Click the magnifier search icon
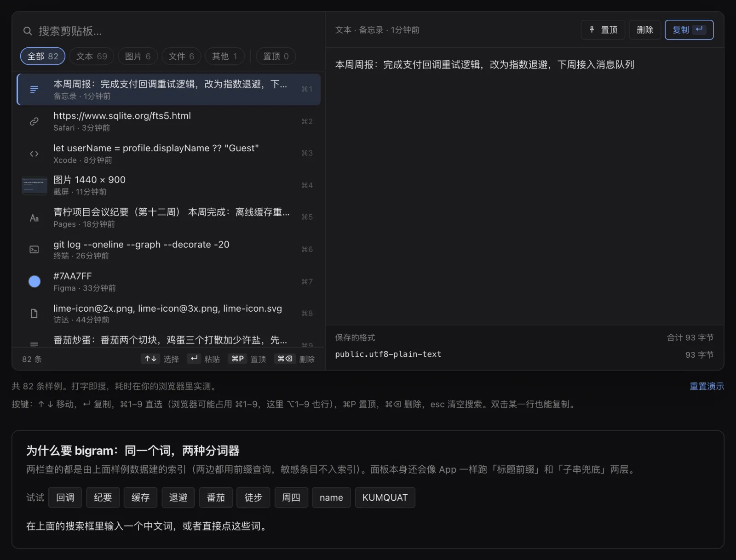 tap(28, 31)
